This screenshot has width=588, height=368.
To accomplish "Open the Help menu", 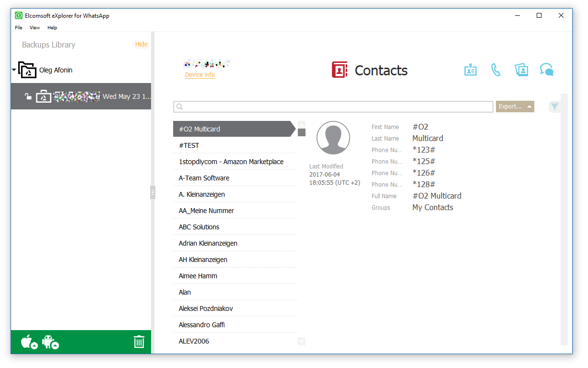I will (52, 28).
